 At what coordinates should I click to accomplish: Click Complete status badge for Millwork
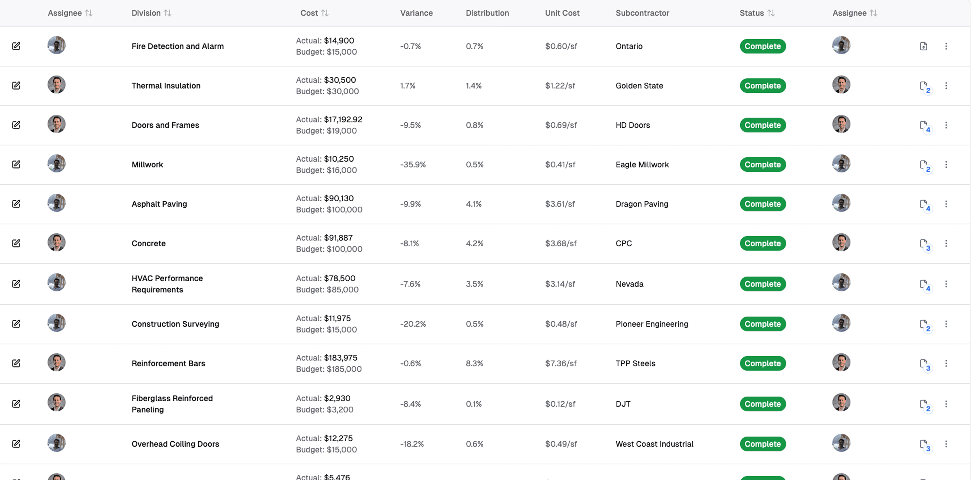click(763, 164)
